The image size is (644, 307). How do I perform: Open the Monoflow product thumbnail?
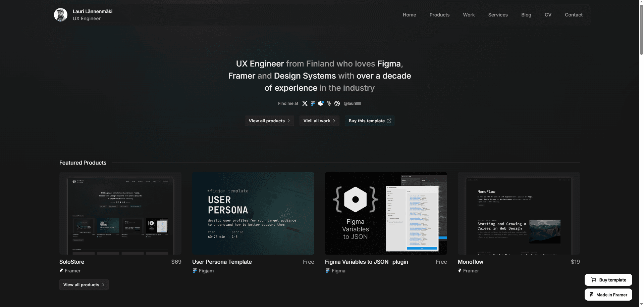point(519,213)
